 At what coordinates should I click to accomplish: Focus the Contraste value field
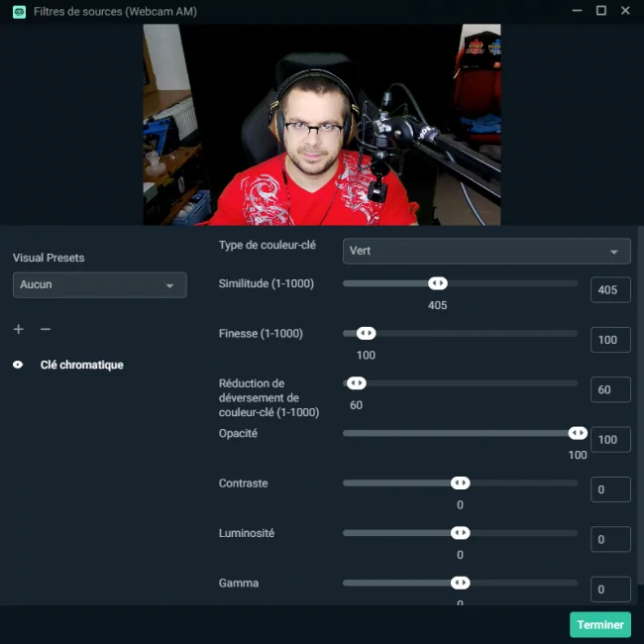(x=610, y=489)
